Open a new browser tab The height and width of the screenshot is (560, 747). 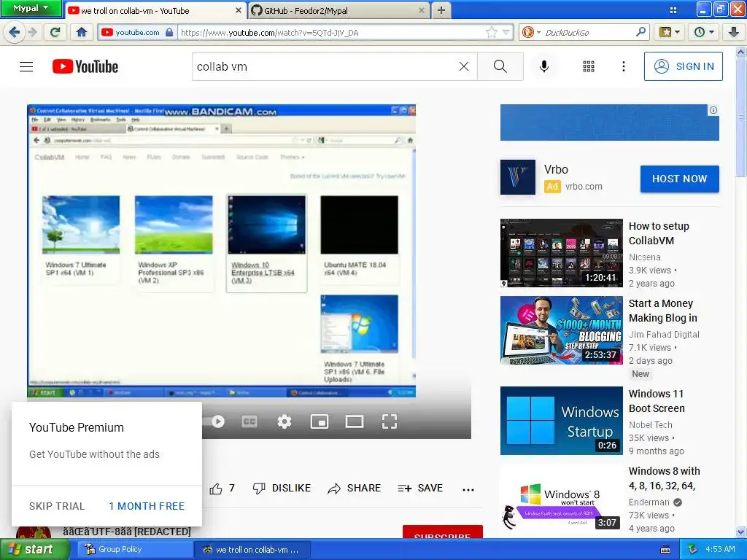(x=441, y=10)
